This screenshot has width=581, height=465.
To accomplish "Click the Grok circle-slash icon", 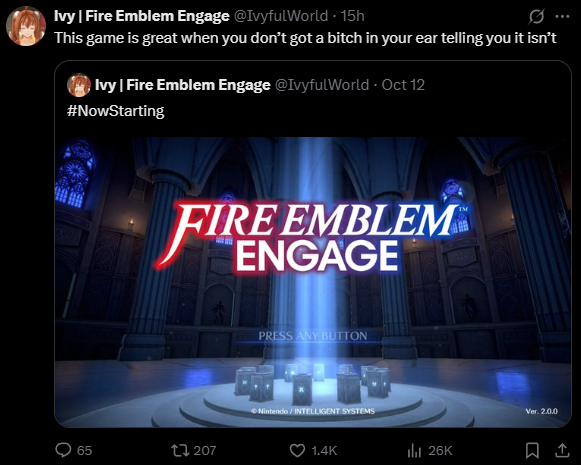I will point(537,16).
